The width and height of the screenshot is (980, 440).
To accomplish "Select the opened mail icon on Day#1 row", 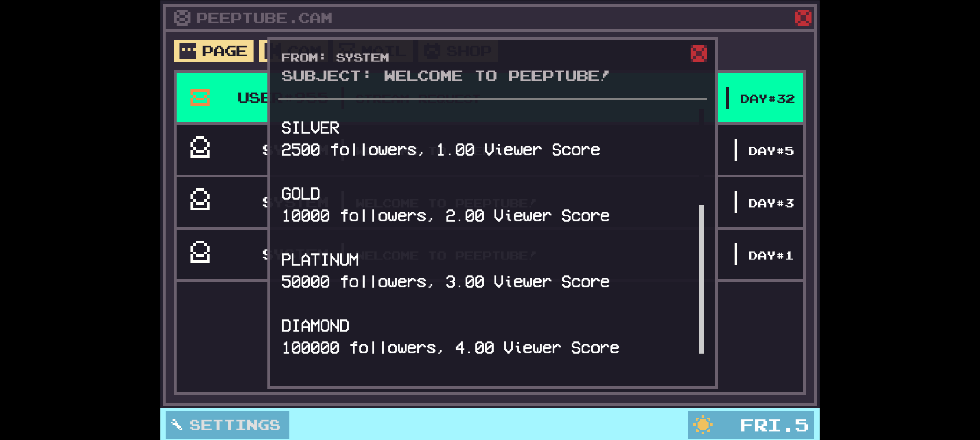I will [200, 252].
